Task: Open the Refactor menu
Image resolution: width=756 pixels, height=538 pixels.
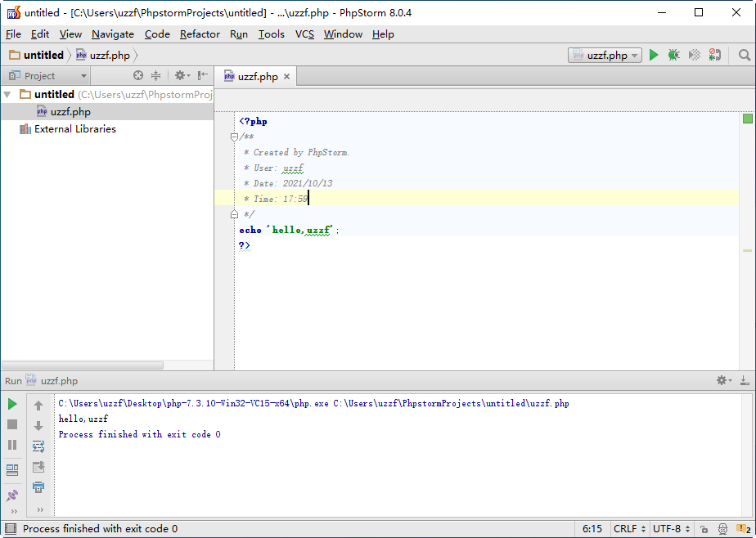Action: click(200, 34)
